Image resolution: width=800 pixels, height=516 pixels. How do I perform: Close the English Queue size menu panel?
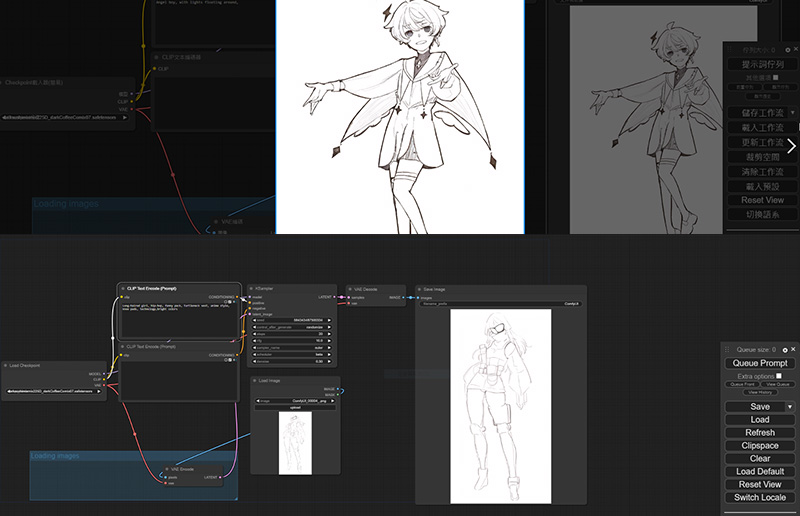(793, 349)
